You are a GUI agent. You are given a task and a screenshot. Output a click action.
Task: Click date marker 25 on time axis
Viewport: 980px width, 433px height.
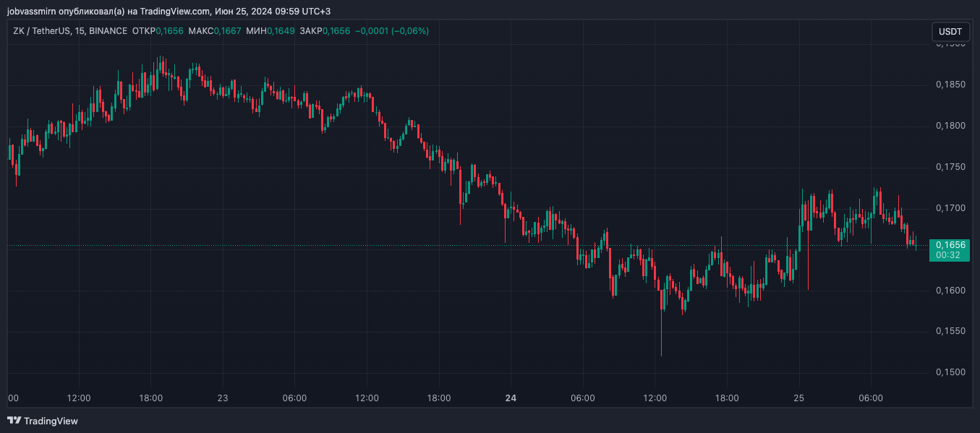[x=798, y=398]
